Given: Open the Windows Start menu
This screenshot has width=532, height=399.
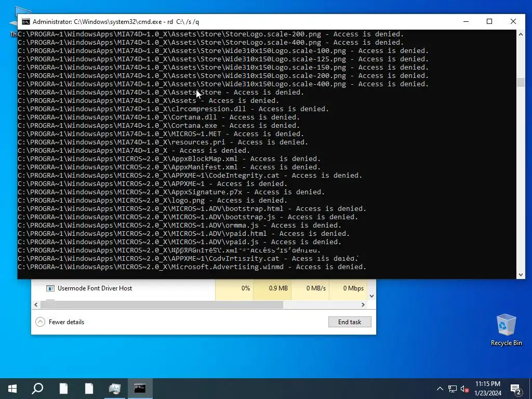Looking at the screenshot, I should click(12, 389).
